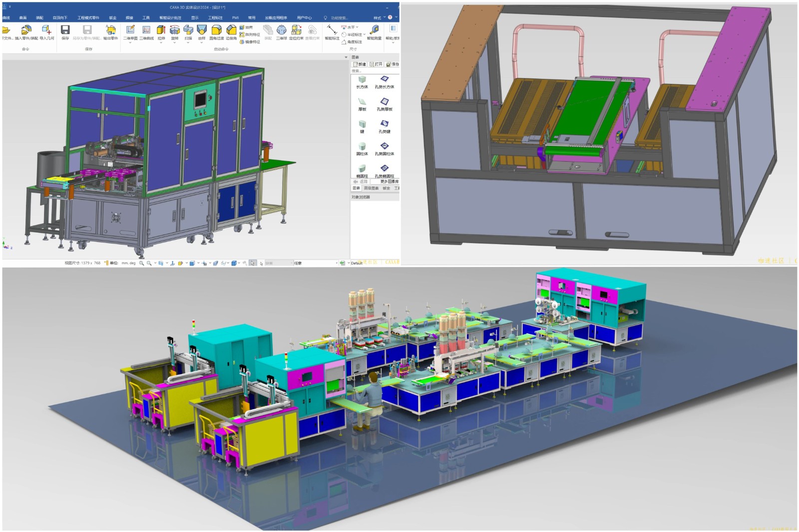Expand the 任意 selection filter combo box
Image resolution: width=799 pixels, height=532 pixels.
coord(316,263)
